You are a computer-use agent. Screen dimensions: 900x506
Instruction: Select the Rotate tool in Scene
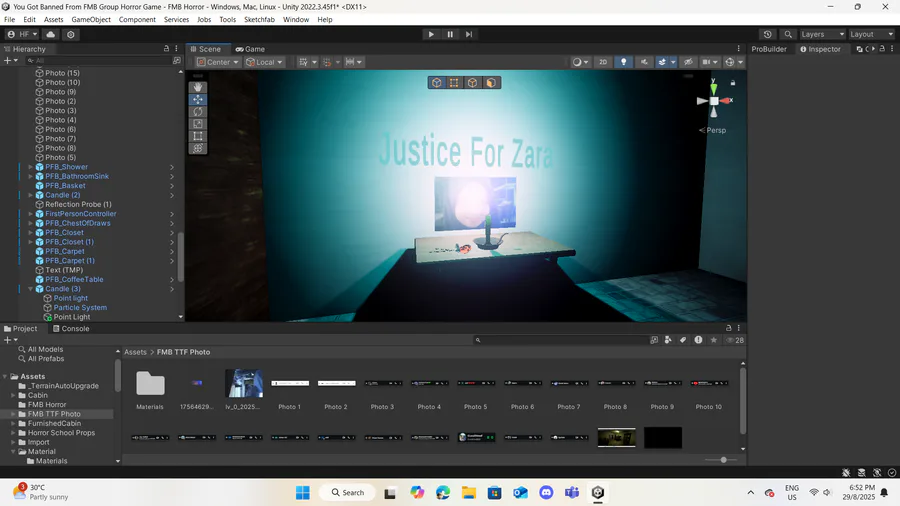[x=197, y=111]
